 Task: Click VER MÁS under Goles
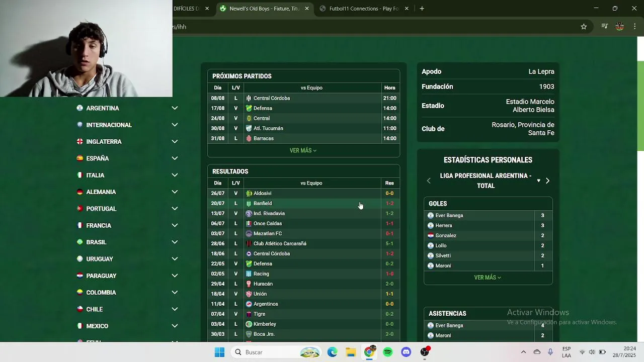coord(488,278)
